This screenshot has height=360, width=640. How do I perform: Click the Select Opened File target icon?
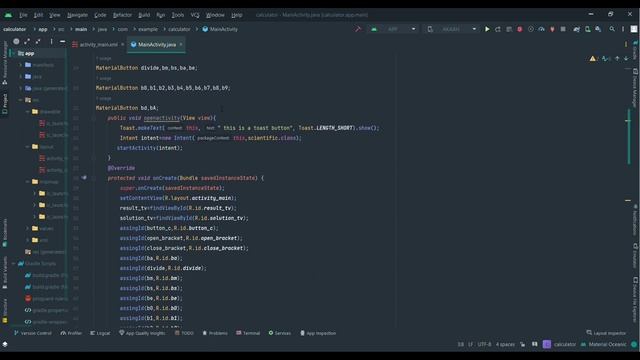pos(16,41)
